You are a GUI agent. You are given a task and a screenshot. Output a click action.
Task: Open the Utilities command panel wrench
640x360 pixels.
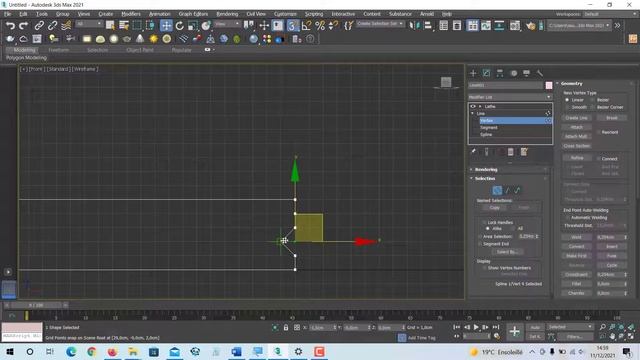pos(540,73)
